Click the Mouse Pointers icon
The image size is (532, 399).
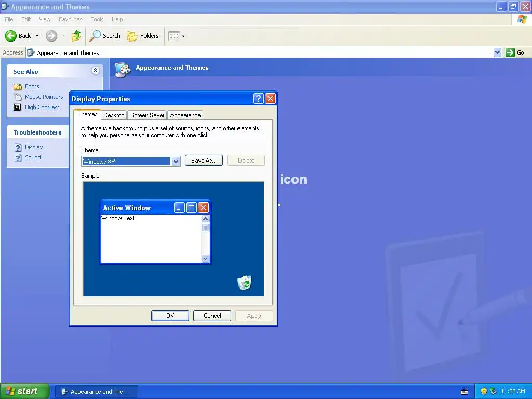point(17,97)
